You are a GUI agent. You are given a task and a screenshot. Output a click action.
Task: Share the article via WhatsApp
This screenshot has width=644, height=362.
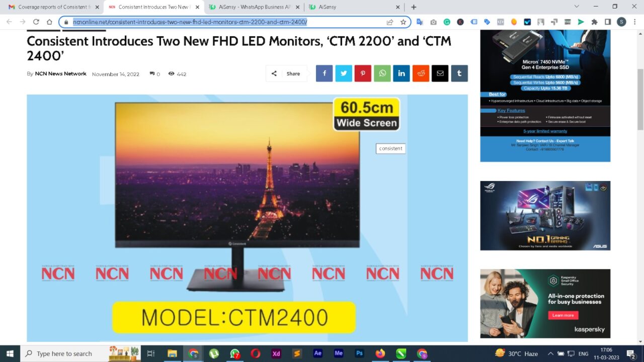pos(382,73)
